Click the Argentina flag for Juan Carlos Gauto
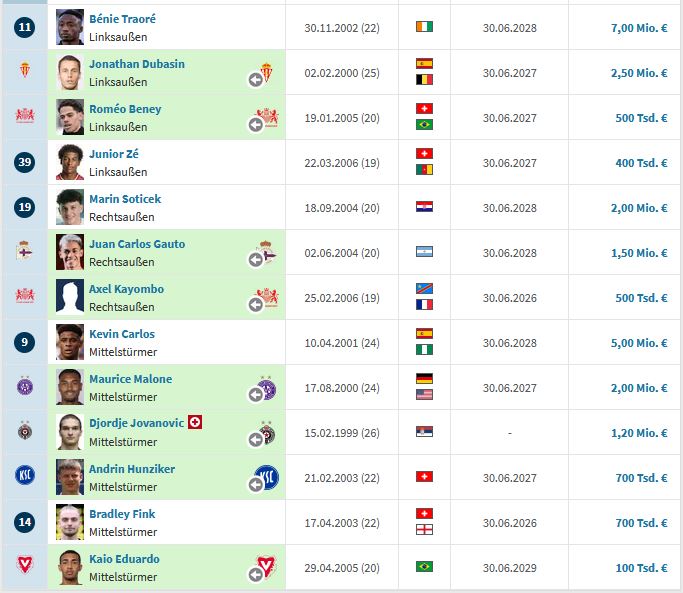This screenshot has width=683, height=593. pos(424,253)
